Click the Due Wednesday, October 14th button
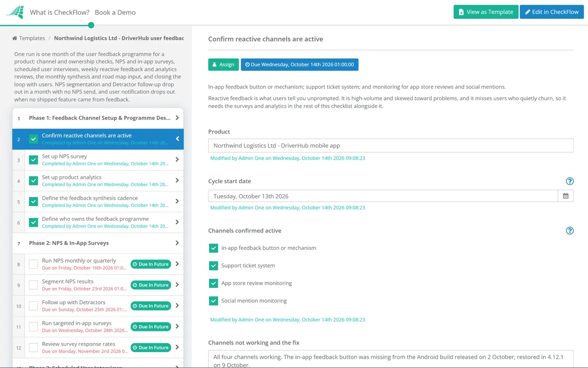Image resolution: width=588 pixels, height=368 pixels. [300, 64]
